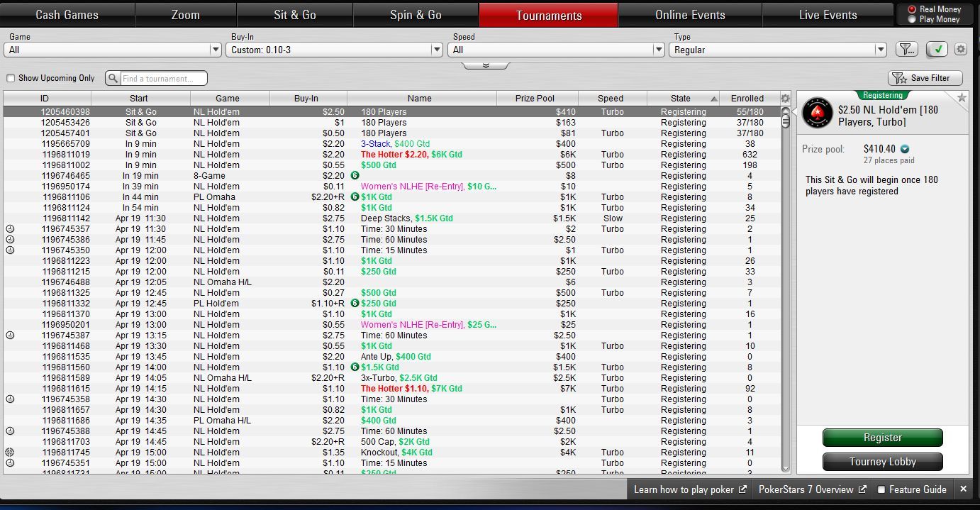Open the Live Events tab
The image size is (980, 510).
tap(828, 15)
